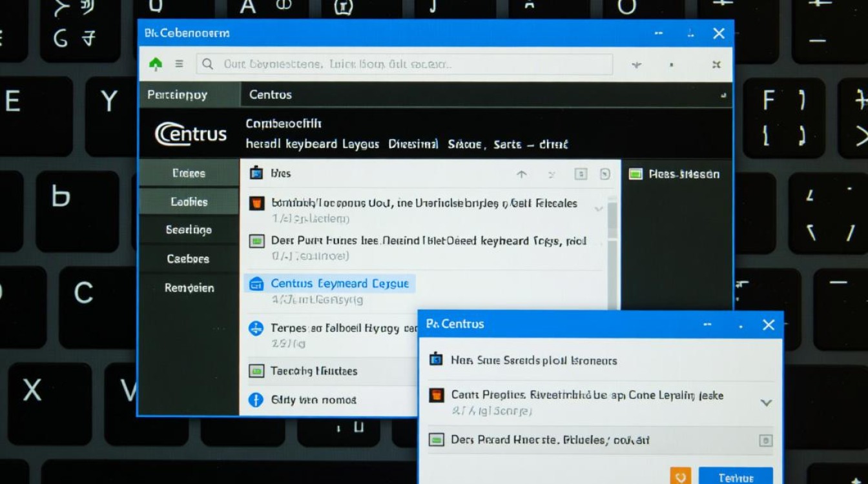Image resolution: width=868 pixels, height=484 pixels.
Task: Switch to the Pertiinpoy tab
Action: click(x=178, y=95)
